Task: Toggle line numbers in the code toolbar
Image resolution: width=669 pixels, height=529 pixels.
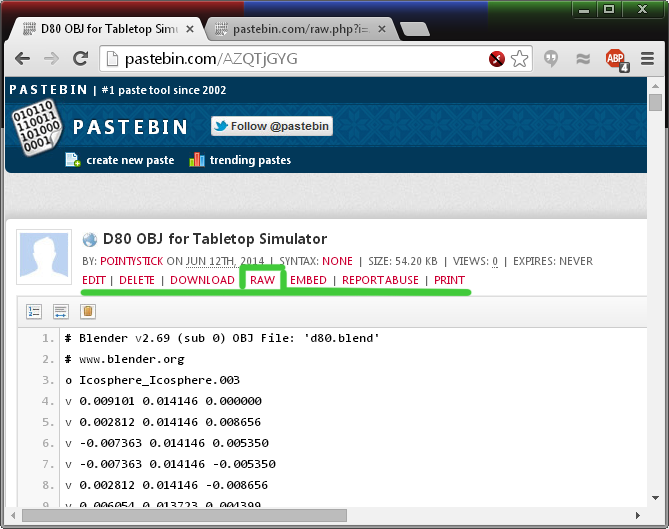Action: click(x=34, y=311)
